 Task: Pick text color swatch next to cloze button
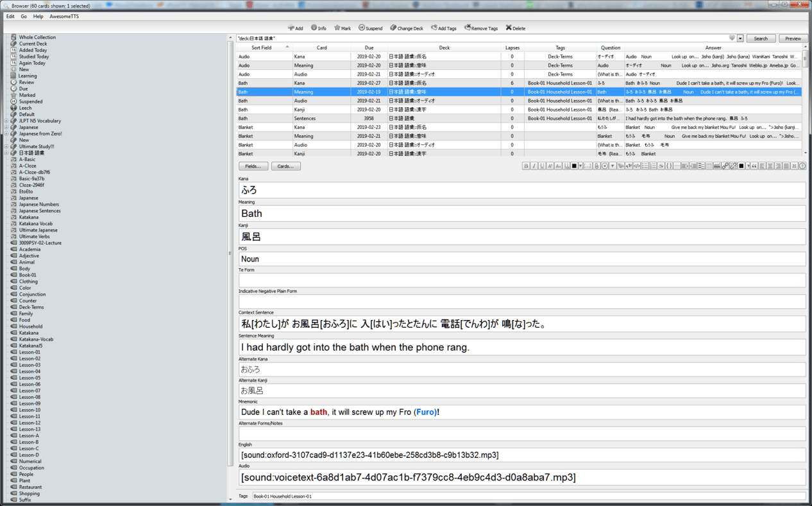(x=574, y=166)
